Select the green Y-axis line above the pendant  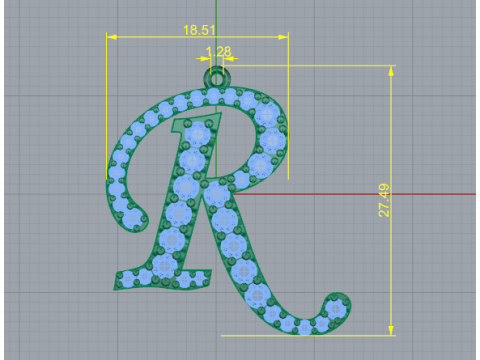pos(216,33)
